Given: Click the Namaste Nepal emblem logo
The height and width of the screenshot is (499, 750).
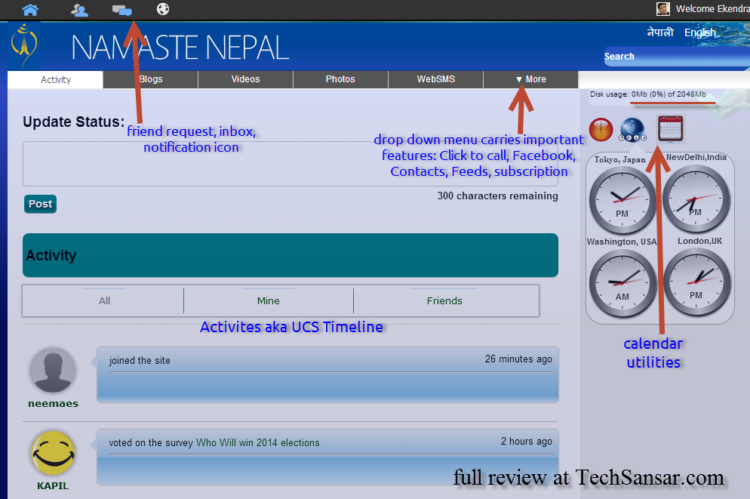Looking at the screenshot, I should (24, 46).
